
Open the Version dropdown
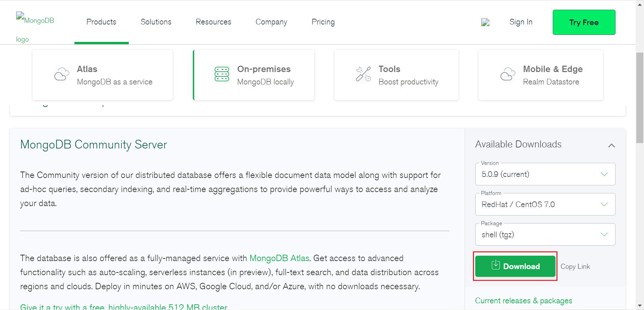pos(545,174)
